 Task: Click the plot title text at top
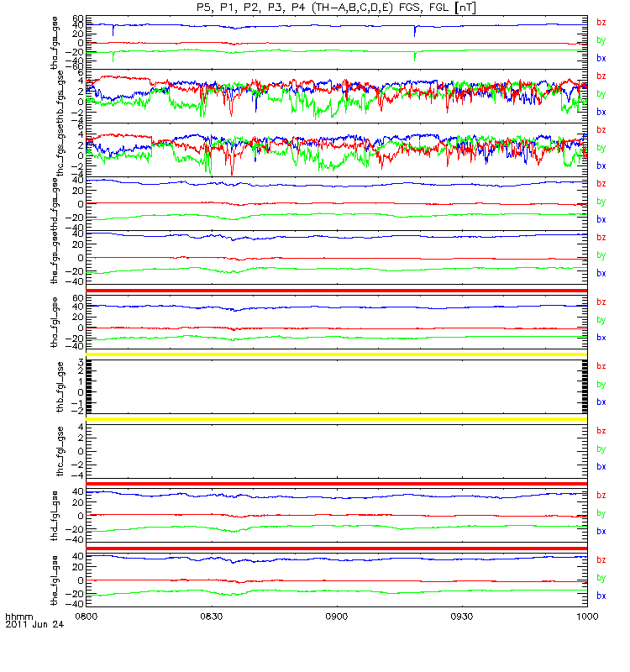click(336, 8)
